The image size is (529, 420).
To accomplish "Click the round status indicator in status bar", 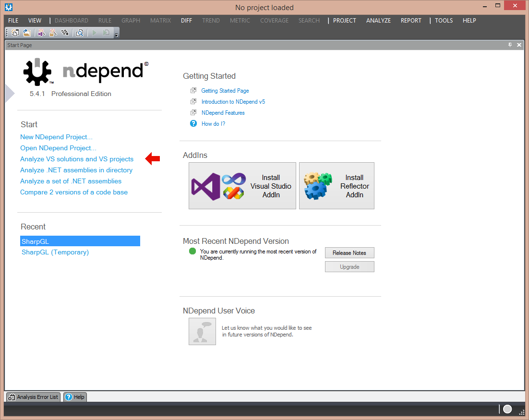I will click(x=507, y=409).
